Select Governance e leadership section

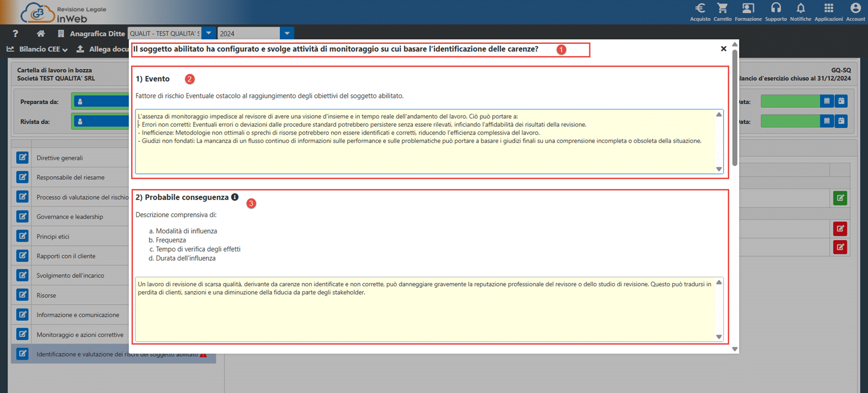(x=69, y=217)
